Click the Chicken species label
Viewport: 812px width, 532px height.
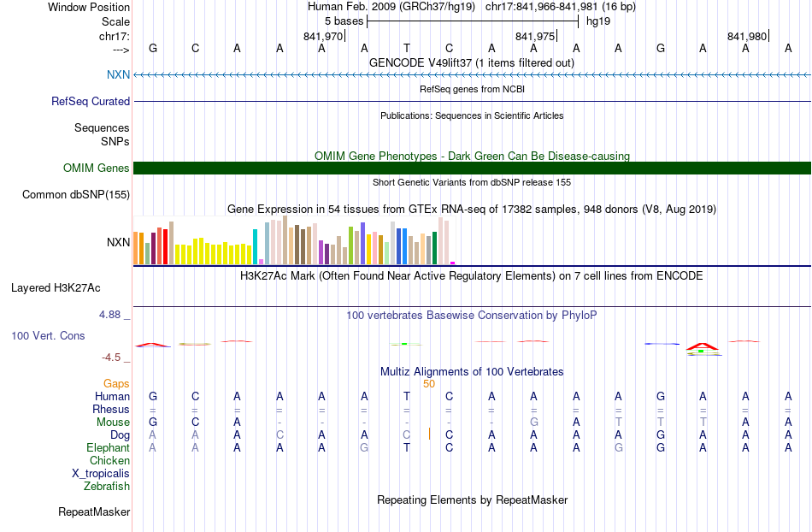(109, 460)
